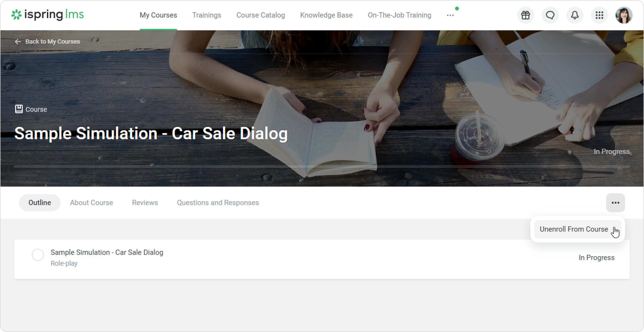Viewport: 644px width, 332px height.
Task: Open Knowledge Base section
Action: (x=326, y=15)
